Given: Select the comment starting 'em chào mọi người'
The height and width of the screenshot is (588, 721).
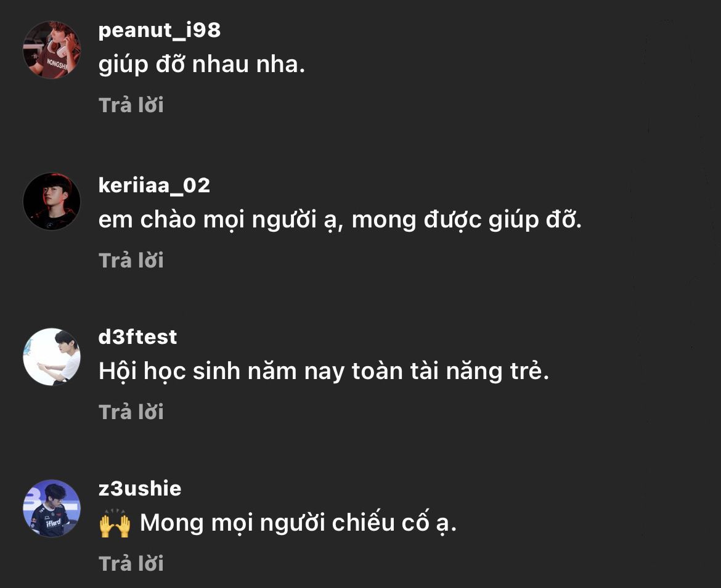Looking at the screenshot, I should tap(340, 220).
